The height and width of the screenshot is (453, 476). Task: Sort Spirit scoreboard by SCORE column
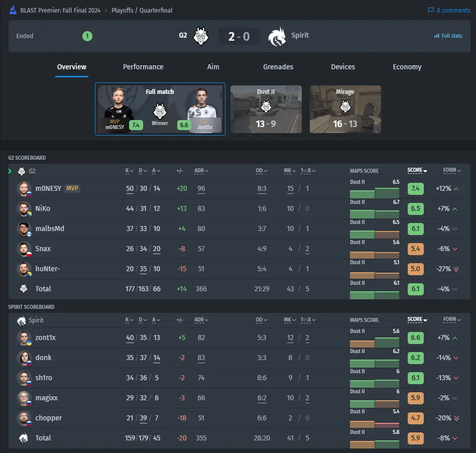coord(417,319)
